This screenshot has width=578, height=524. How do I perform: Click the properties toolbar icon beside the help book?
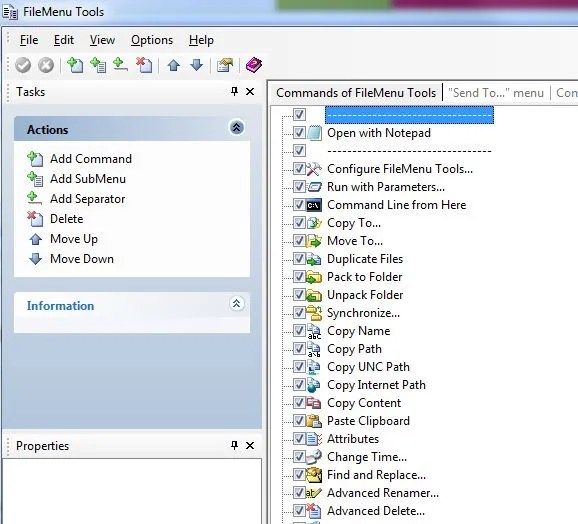tap(225, 65)
